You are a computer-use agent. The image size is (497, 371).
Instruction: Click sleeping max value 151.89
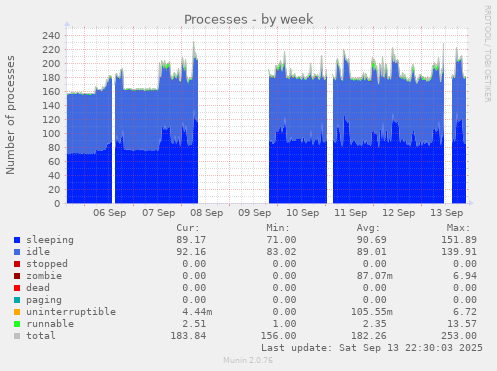(x=459, y=240)
